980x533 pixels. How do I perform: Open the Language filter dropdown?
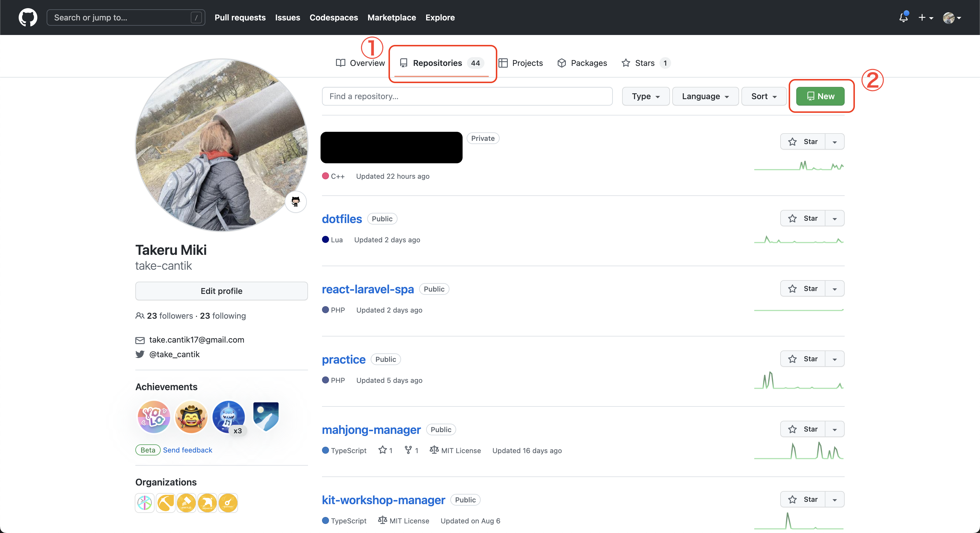pos(705,96)
